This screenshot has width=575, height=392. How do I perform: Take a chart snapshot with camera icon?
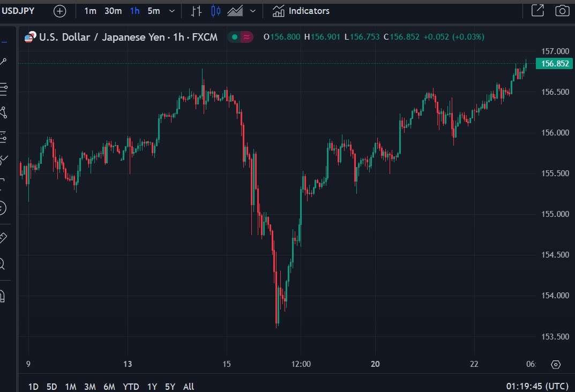click(562, 11)
